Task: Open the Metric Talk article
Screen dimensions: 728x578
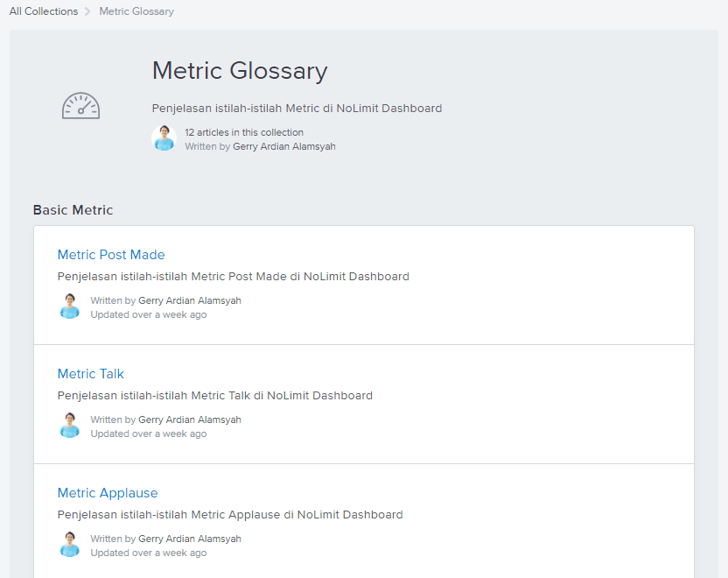Action: click(x=90, y=374)
